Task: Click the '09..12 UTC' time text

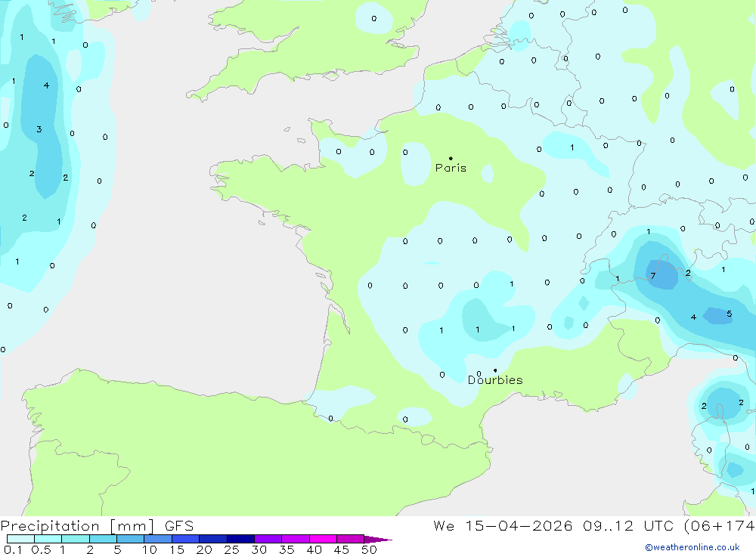Action: tap(627, 526)
